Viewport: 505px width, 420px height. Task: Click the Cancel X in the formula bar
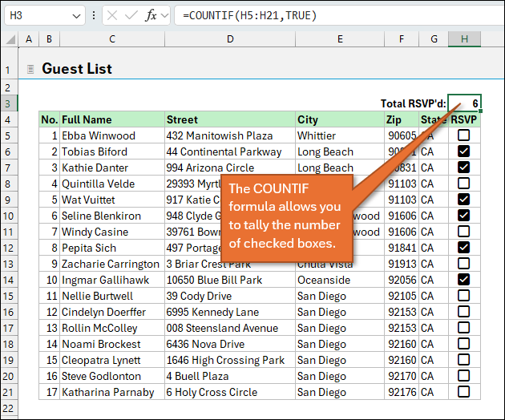click(111, 15)
